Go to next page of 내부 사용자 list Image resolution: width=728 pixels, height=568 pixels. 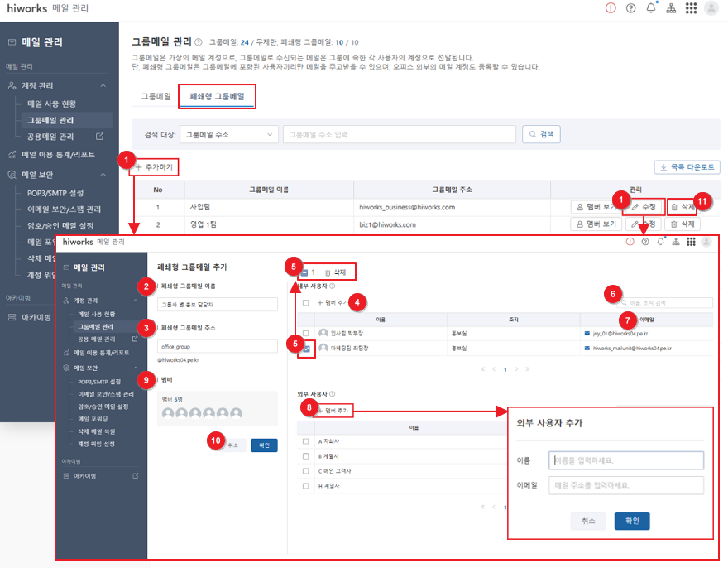click(x=515, y=369)
